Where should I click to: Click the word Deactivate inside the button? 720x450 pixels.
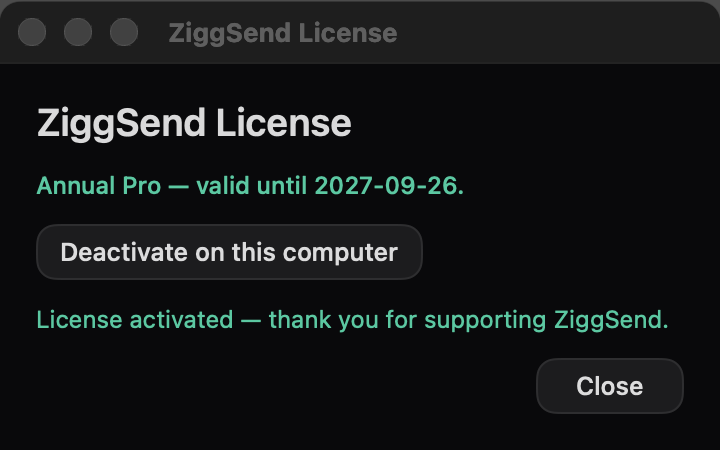pyautogui.click(x=124, y=252)
